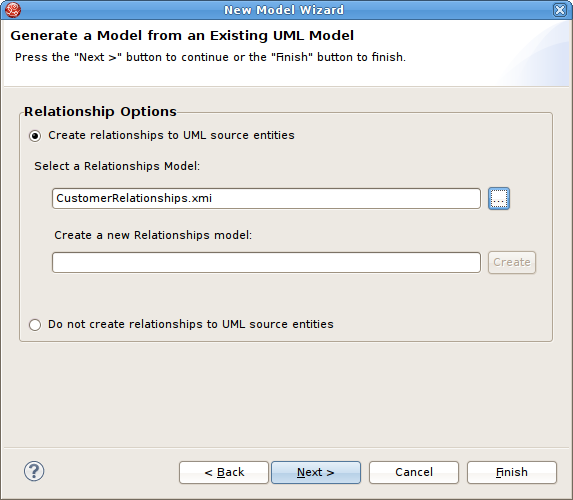Click the Generate a Model heading text
Screen dimensions: 573x500
pyautogui.click(x=182, y=35)
